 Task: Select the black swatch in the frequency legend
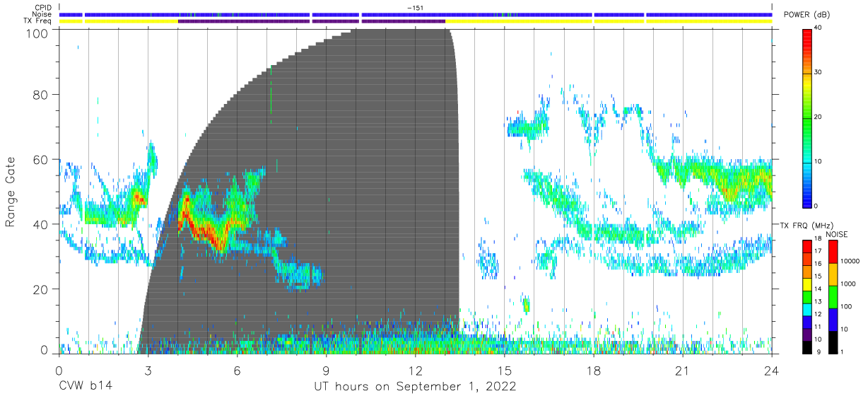807,347
